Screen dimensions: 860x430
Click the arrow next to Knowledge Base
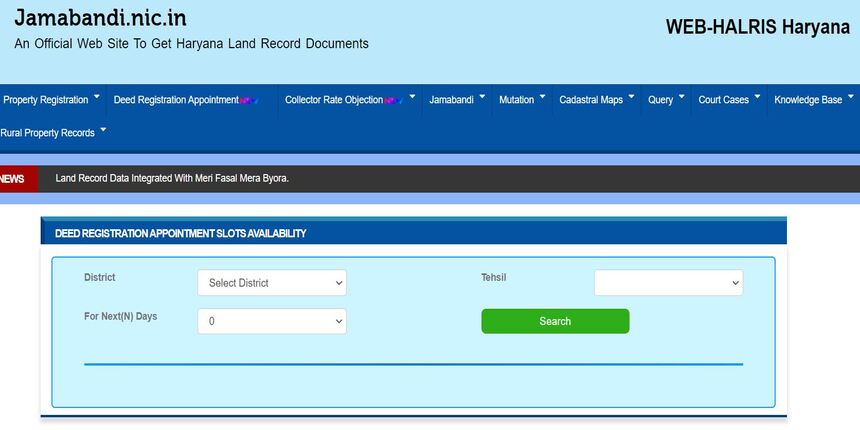851,98
